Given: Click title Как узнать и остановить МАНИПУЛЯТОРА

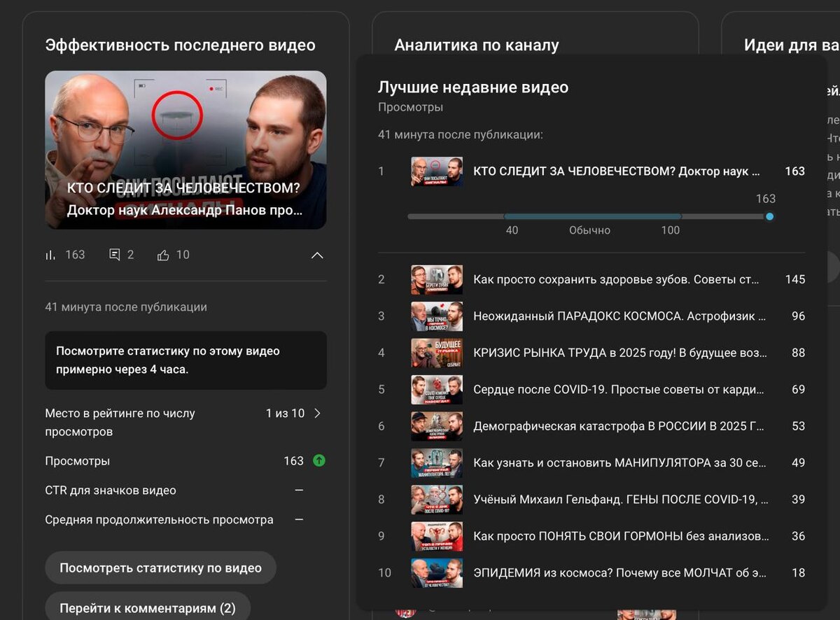Looking at the screenshot, I should [x=620, y=463].
